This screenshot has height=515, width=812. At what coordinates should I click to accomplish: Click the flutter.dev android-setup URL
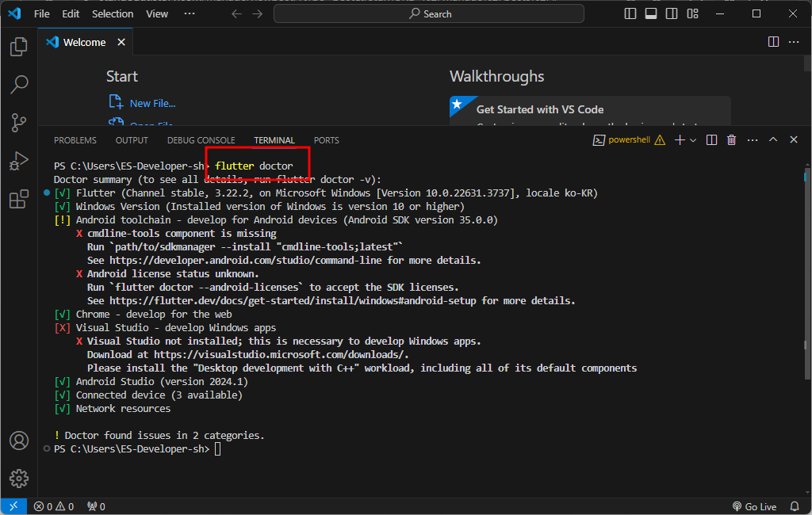pyautogui.click(x=293, y=301)
